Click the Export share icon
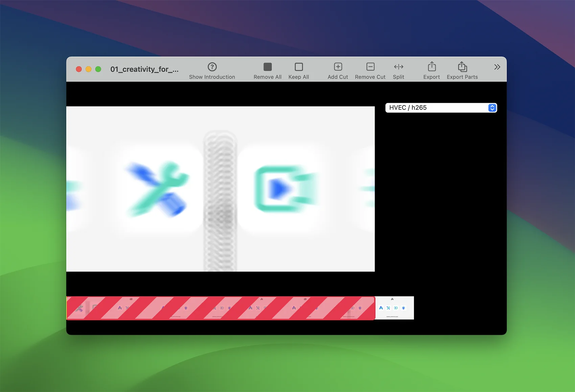The width and height of the screenshot is (575, 392). 432,66
